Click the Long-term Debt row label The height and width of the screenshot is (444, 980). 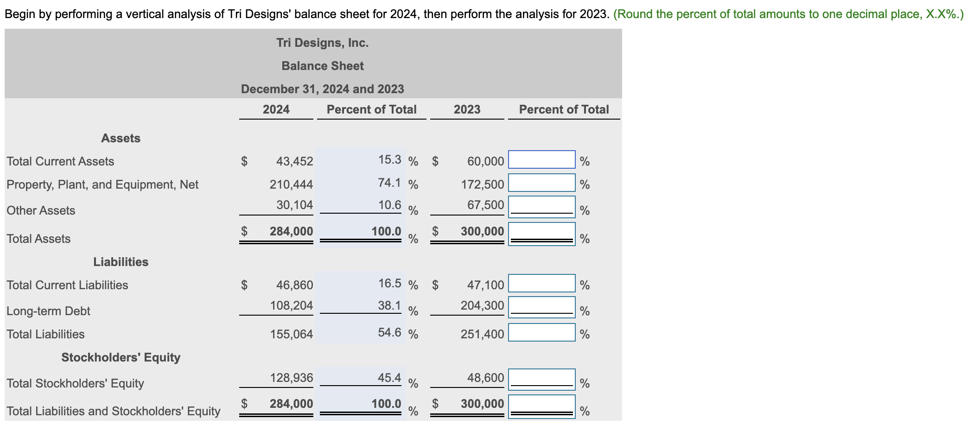pyautogui.click(x=48, y=311)
